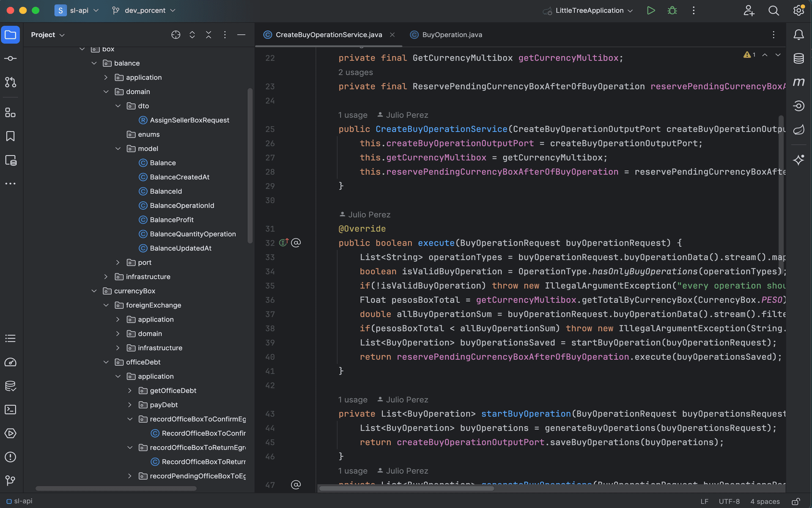Open the Project view mode dropdown

[x=48, y=35]
